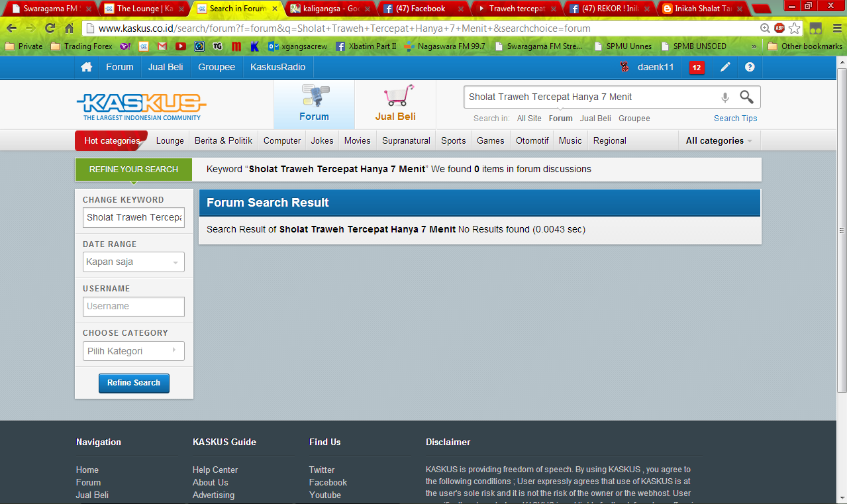Screen dimensions: 847x504
Task: Click the Hot categories button
Action: coord(111,140)
